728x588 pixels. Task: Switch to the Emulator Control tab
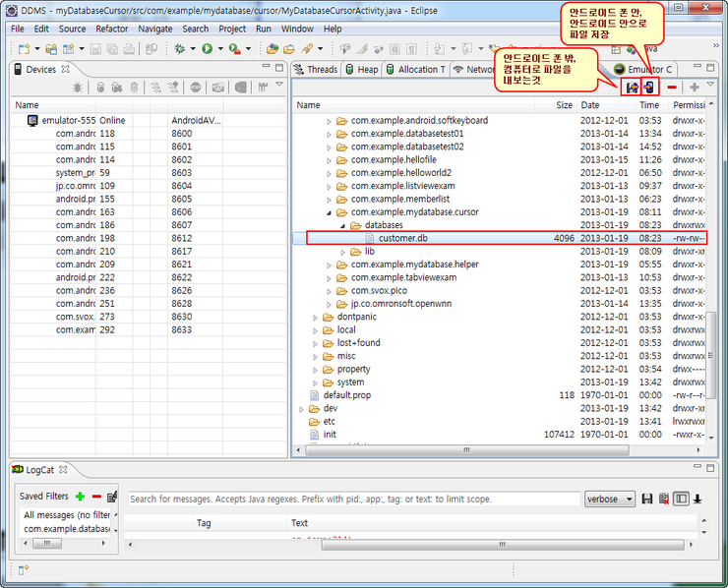[x=642, y=69]
